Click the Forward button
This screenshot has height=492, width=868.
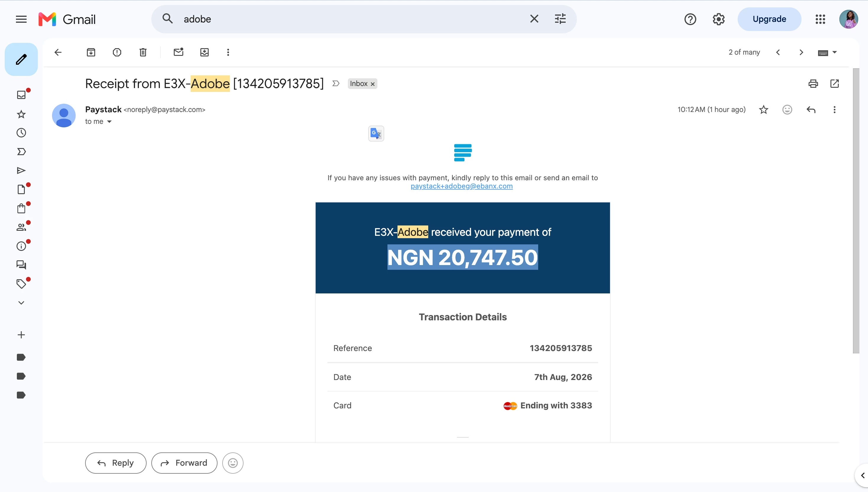184,463
